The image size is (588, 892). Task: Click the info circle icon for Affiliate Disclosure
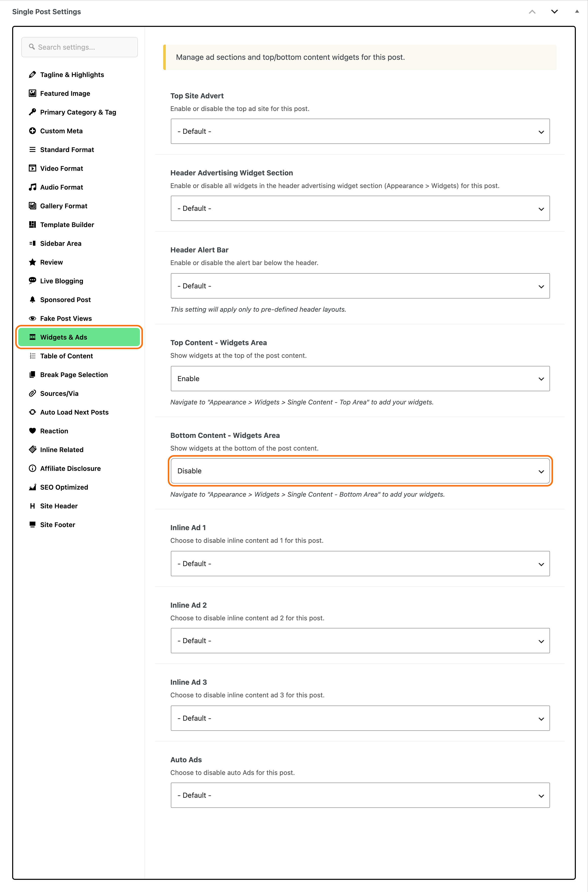pyautogui.click(x=33, y=468)
